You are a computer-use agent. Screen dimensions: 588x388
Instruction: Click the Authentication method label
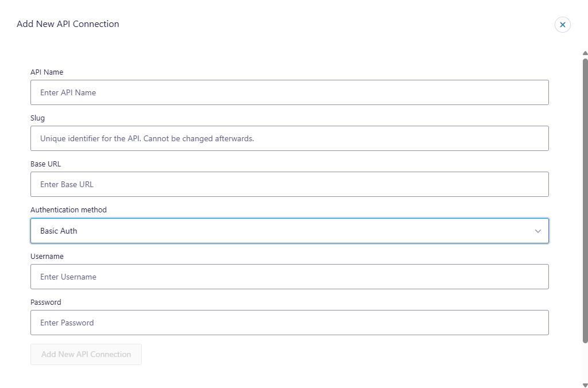[68, 209]
